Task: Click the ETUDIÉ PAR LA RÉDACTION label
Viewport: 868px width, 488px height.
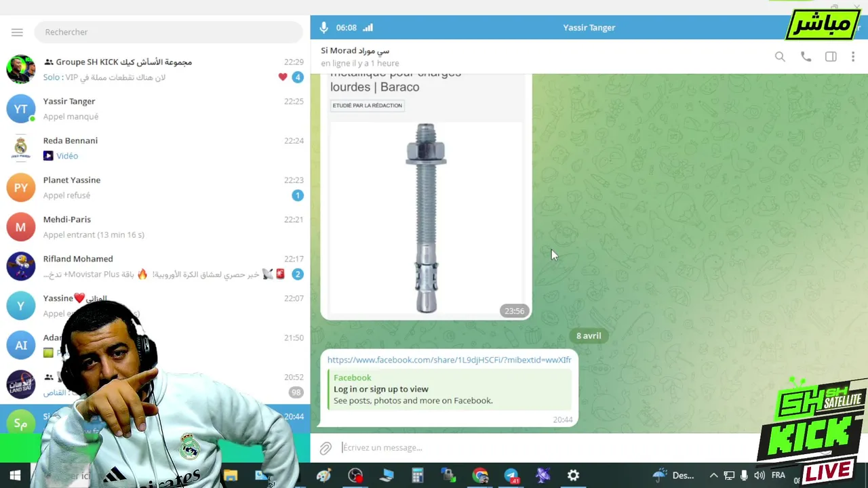Action: [x=367, y=105]
